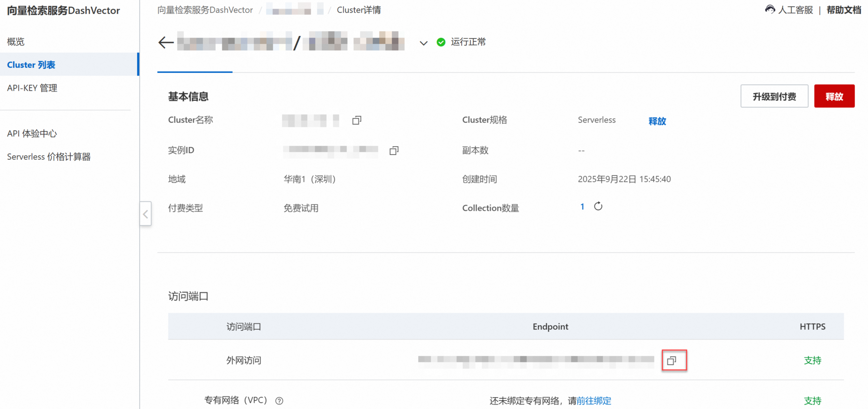Expand the cluster switcher chevron dropdown
The image size is (868, 409).
[x=424, y=43]
